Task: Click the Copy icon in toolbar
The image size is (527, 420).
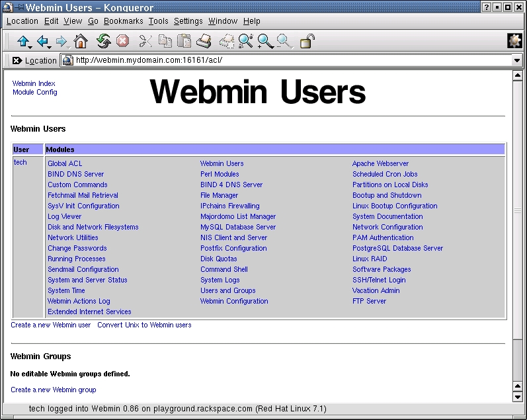Action: [x=165, y=42]
